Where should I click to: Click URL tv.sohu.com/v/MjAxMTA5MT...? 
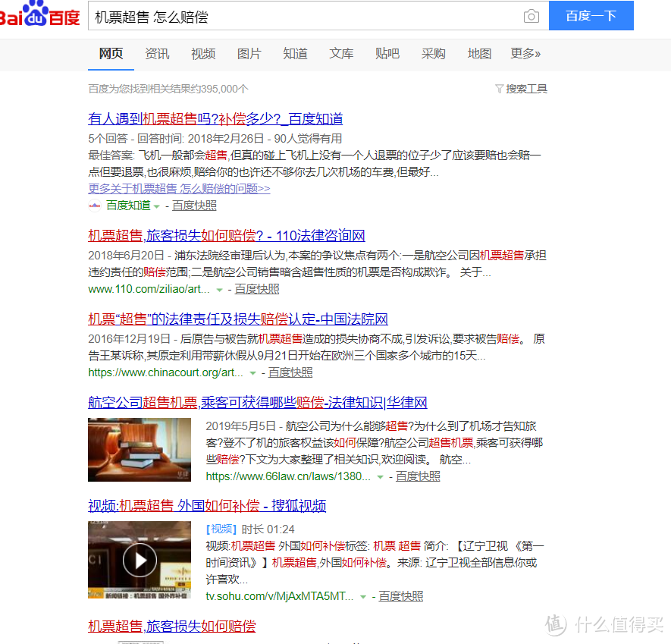pyautogui.click(x=280, y=596)
